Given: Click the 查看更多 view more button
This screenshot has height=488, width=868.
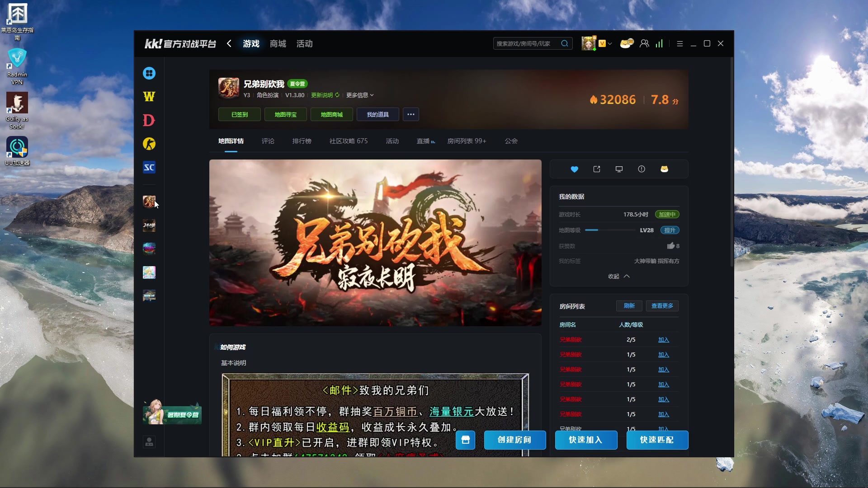Looking at the screenshot, I should click(662, 306).
